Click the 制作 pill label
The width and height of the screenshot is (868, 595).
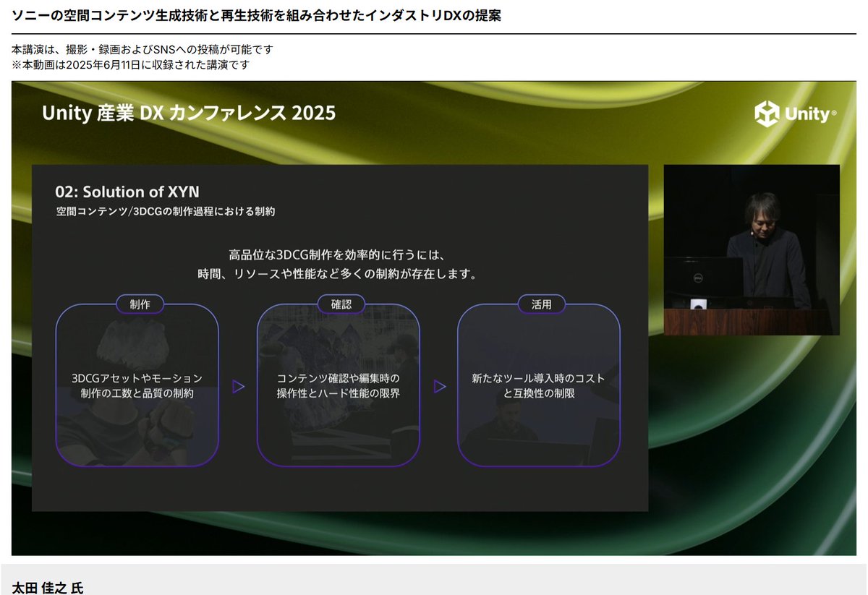pos(140,304)
